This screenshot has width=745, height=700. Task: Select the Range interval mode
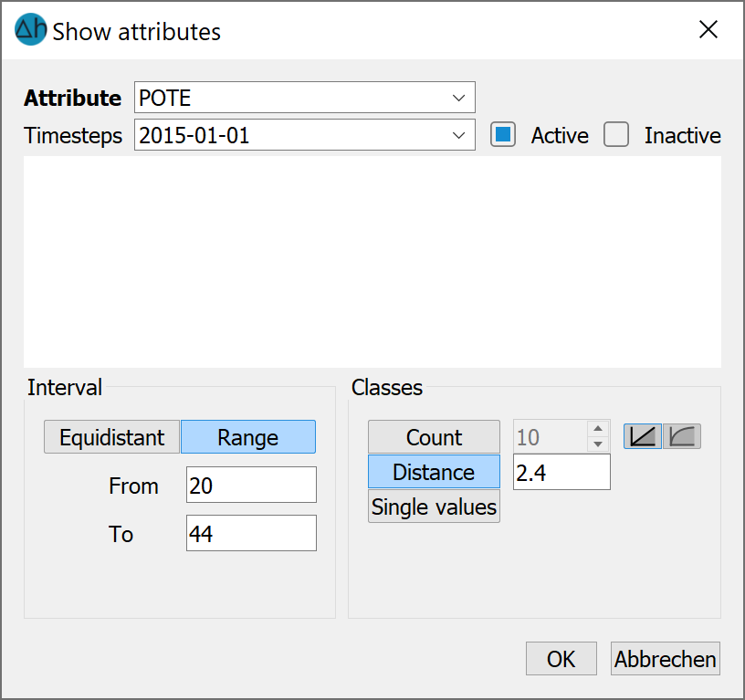[x=248, y=437]
